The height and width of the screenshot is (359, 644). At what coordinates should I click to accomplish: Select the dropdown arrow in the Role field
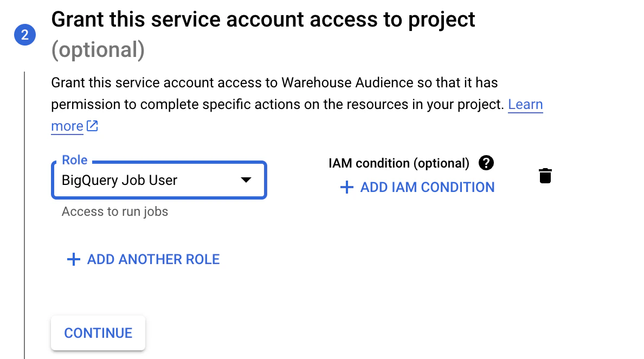(247, 180)
